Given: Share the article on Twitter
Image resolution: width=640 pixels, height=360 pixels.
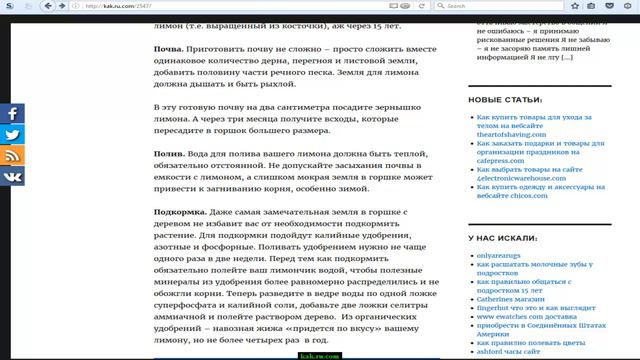Looking at the screenshot, I should click(x=12, y=134).
